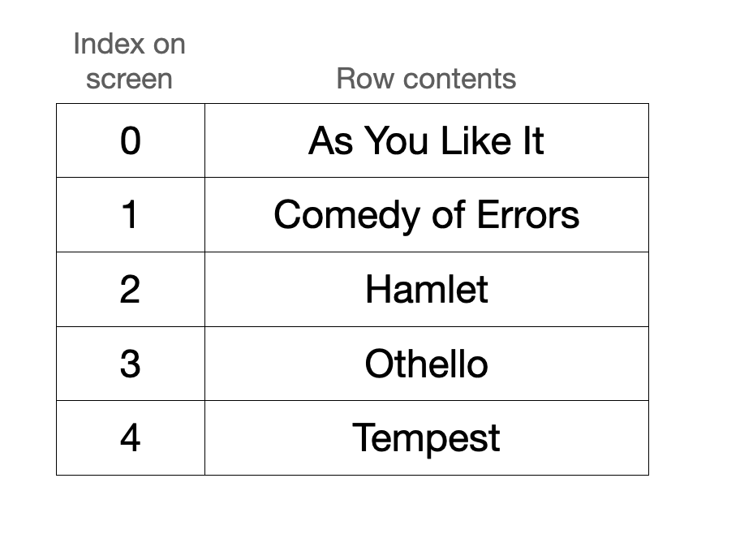
Task: Click the "Othello" row
Action: [426, 364]
